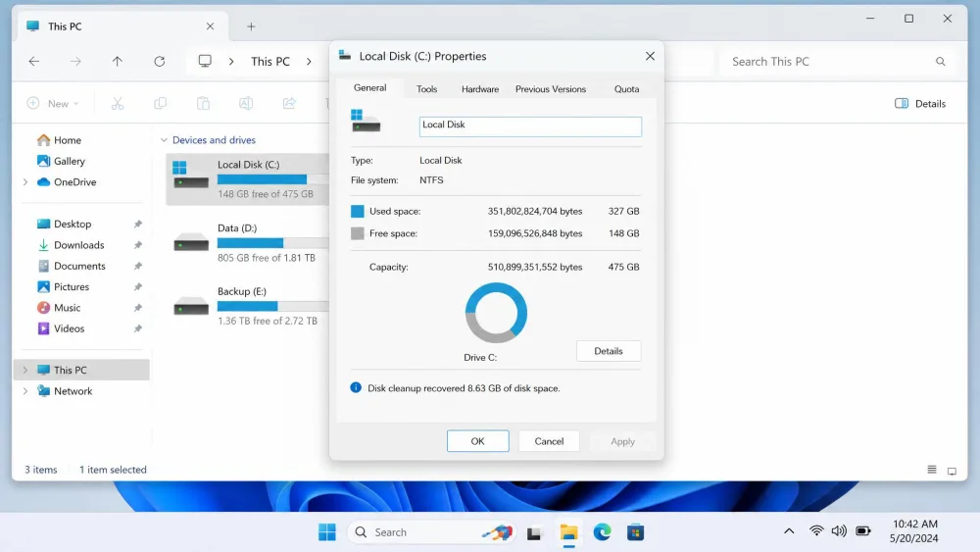Image resolution: width=980 pixels, height=552 pixels.
Task: Click the forward navigation arrow
Action: pyautogui.click(x=75, y=61)
